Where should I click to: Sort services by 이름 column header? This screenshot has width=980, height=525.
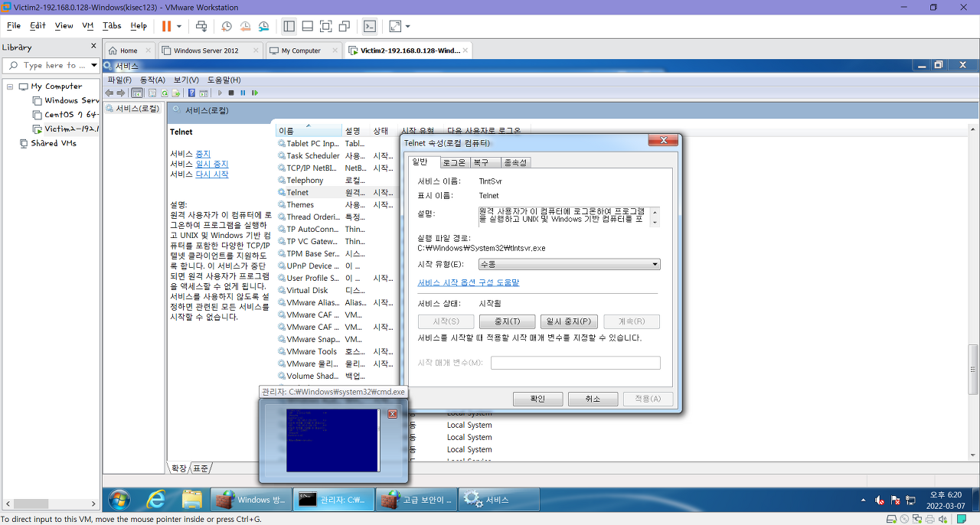(309, 131)
